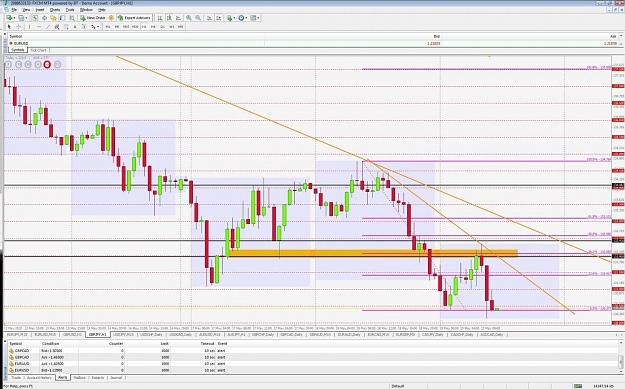Expand the Indicators dropdown arrow
The width and height of the screenshot is (625, 389).
click(234, 18)
